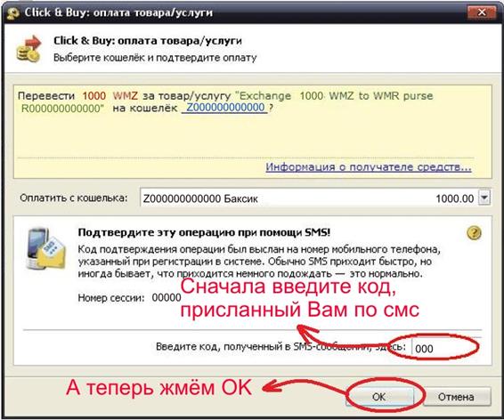The width and height of the screenshot is (504, 420).
Task: Expand the wallet selection dropdown arrow
Action: click(484, 198)
